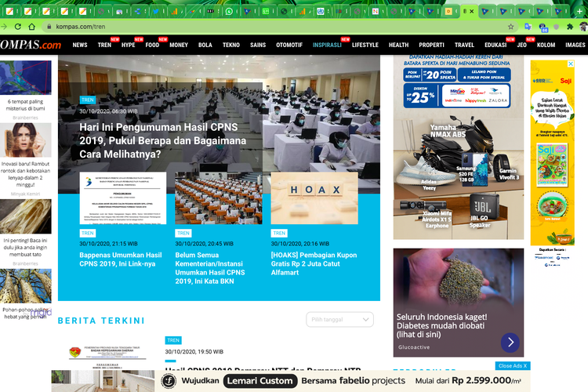Open the TEKNO menu section
588x392 pixels.
(230, 45)
